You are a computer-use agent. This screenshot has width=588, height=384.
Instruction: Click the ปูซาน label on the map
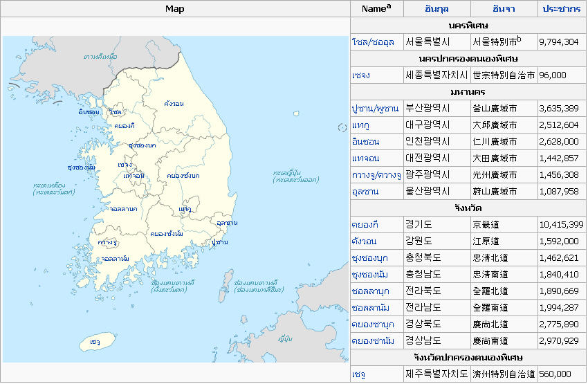click(220, 242)
